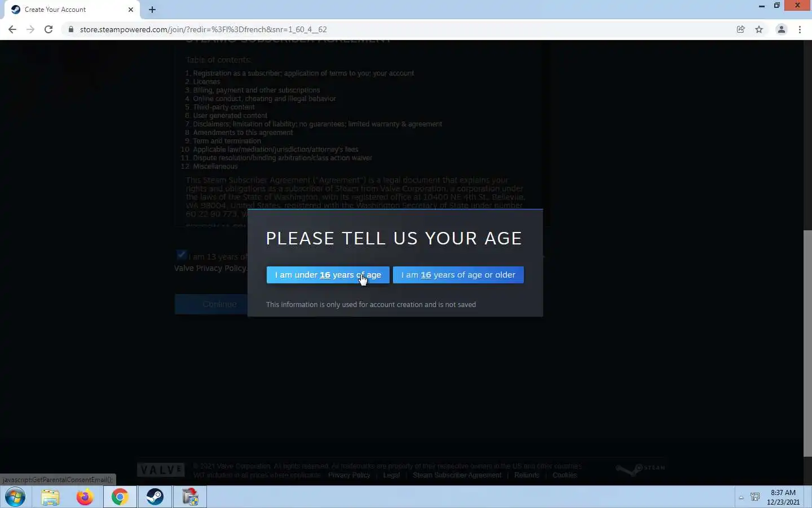Click 'PLEASE TELL US YOUR AGE' heading
The width and height of the screenshot is (812, 508).
pos(394,238)
